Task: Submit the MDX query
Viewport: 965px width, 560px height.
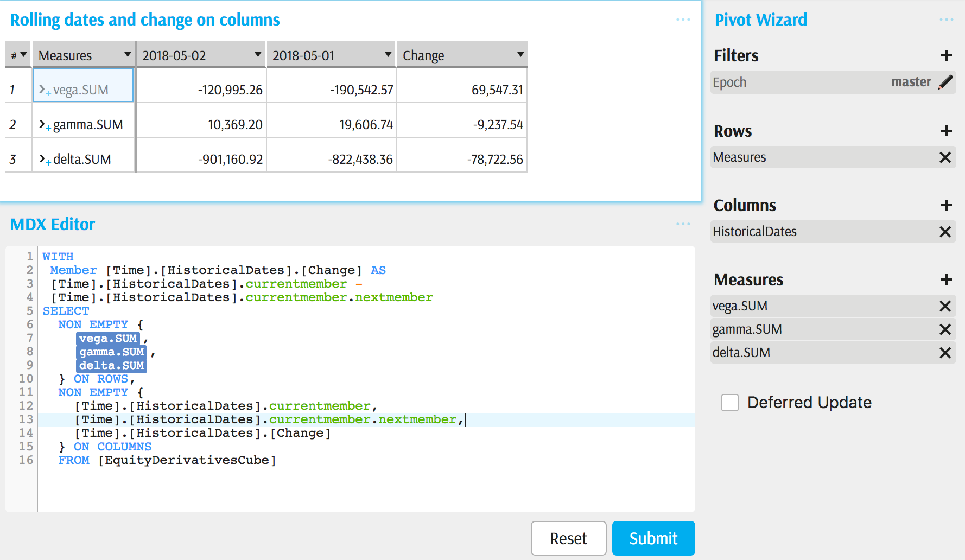Action: pos(653,538)
